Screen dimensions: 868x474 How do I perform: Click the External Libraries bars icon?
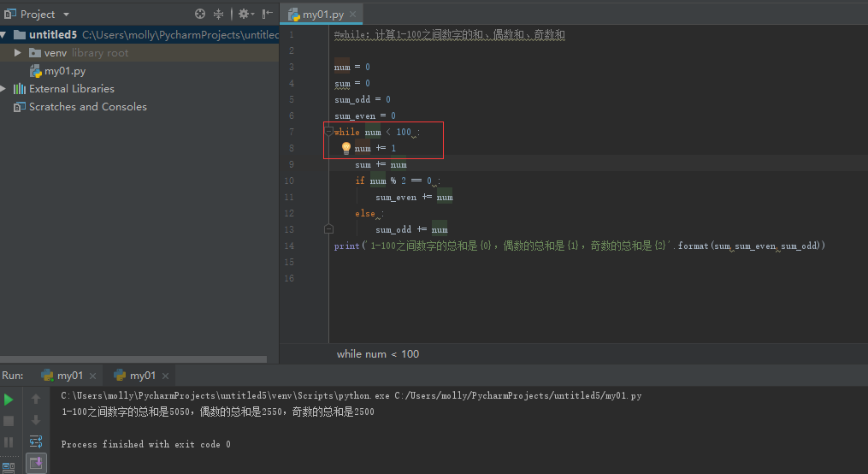coord(20,89)
